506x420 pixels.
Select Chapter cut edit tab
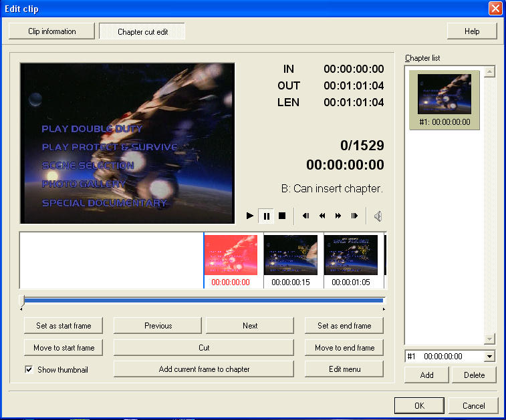coord(142,31)
